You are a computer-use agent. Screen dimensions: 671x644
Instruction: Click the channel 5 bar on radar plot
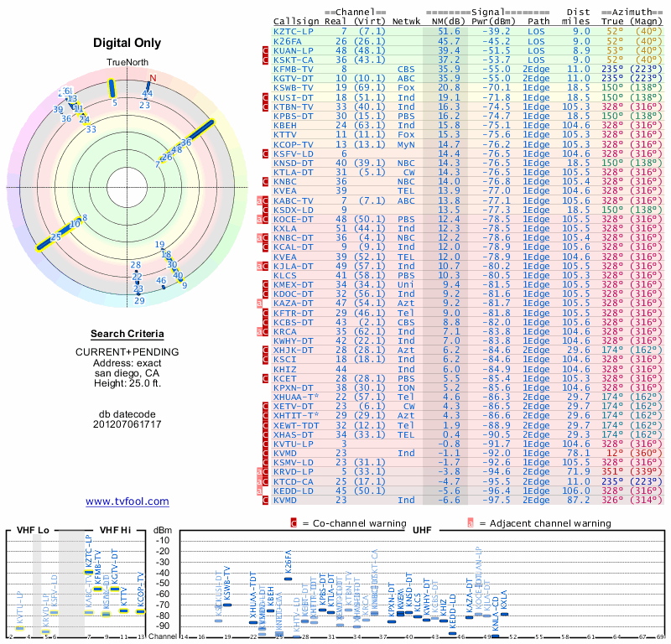tap(112, 89)
